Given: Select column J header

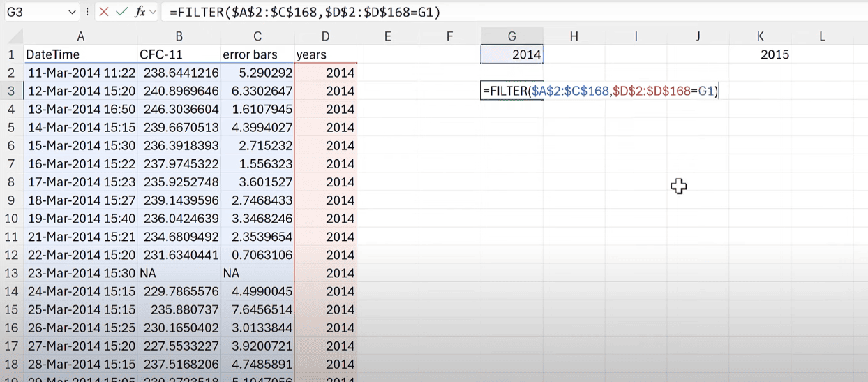Looking at the screenshot, I should click(698, 36).
